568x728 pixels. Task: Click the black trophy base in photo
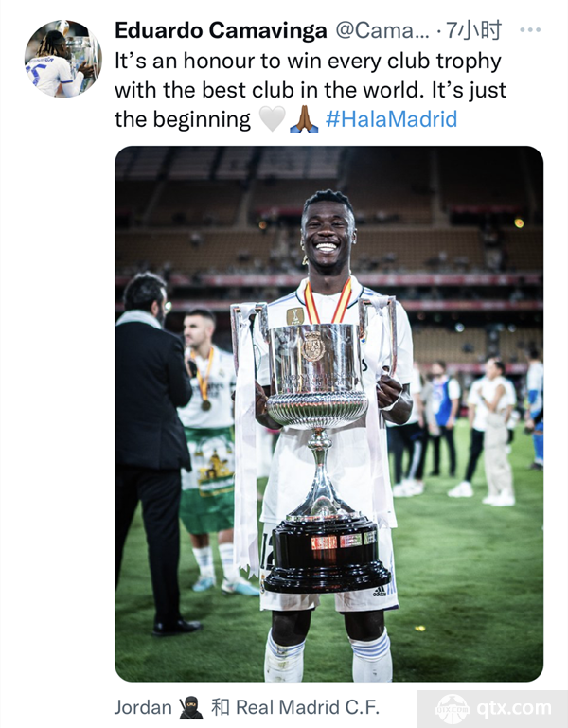327,555
